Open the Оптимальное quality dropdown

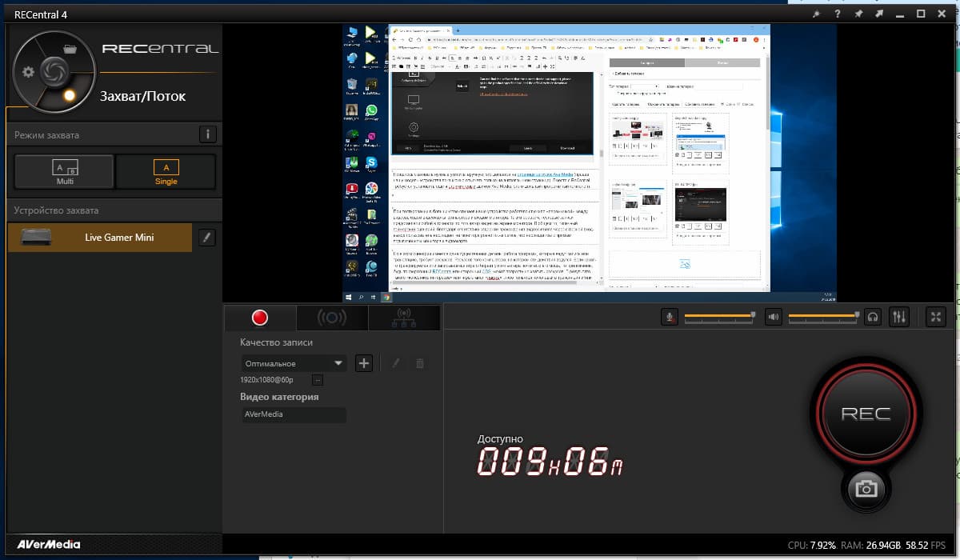click(294, 363)
